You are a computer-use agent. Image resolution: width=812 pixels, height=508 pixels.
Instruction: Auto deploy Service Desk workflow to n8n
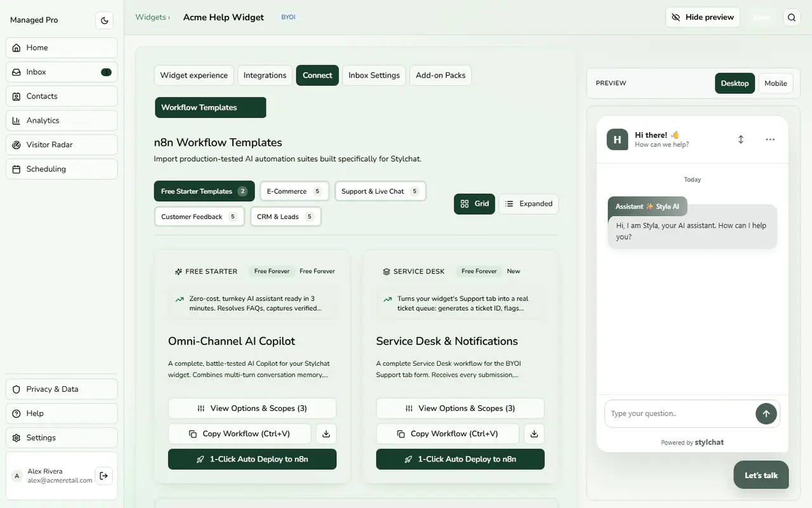461,459
